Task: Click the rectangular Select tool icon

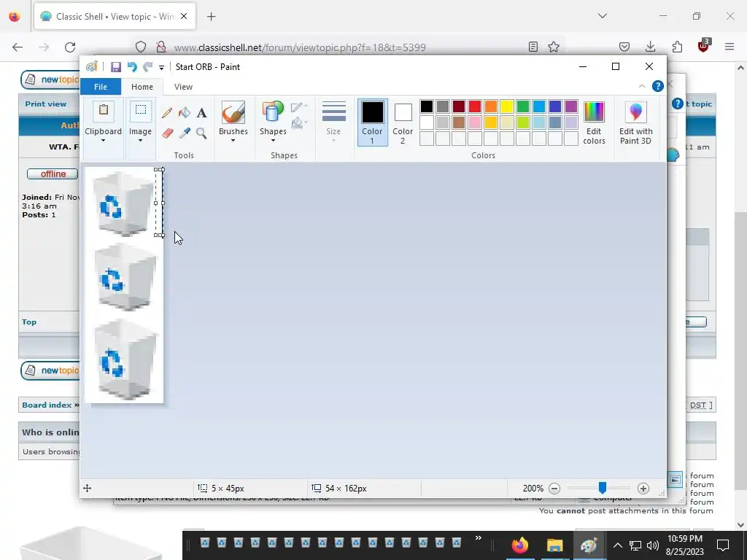Action: tap(141, 112)
